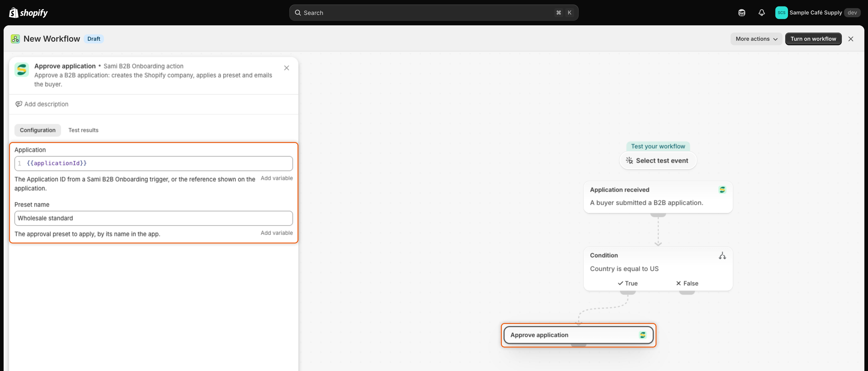Click Add variable under Application field

(x=277, y=178)
